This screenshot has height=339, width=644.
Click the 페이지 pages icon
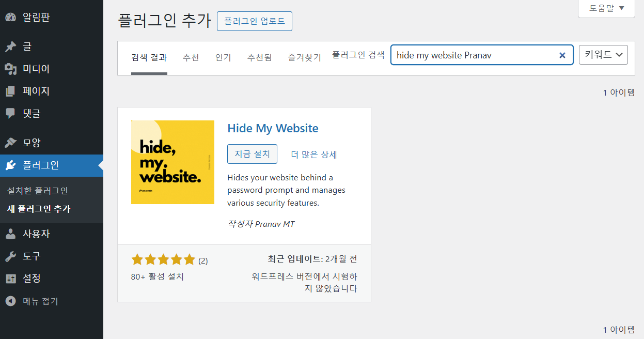11,91
